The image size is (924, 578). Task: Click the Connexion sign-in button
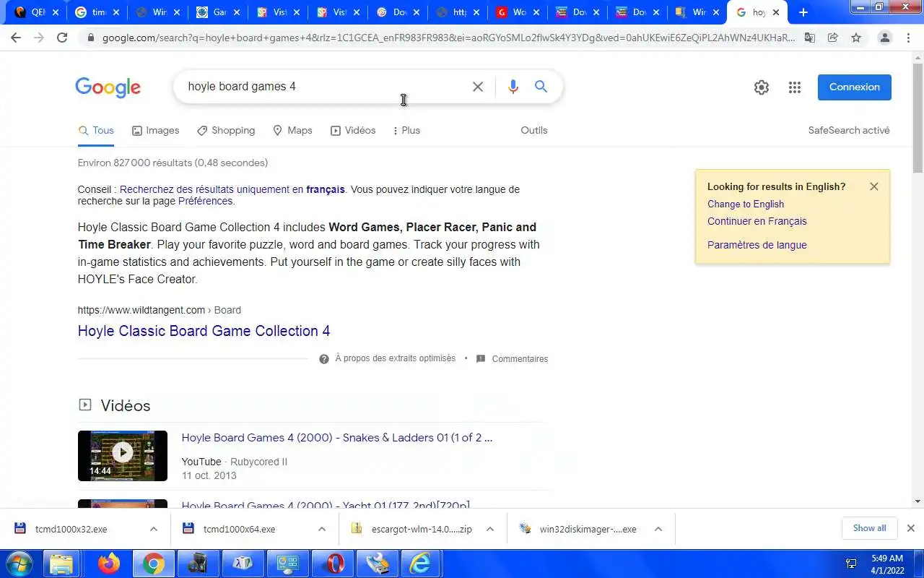(855, 87)
